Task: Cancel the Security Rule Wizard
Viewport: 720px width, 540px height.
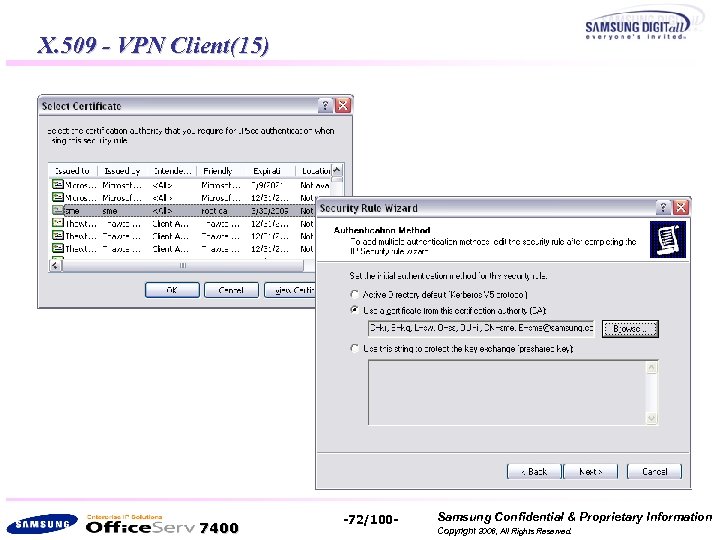Action: tap(654, 472)
